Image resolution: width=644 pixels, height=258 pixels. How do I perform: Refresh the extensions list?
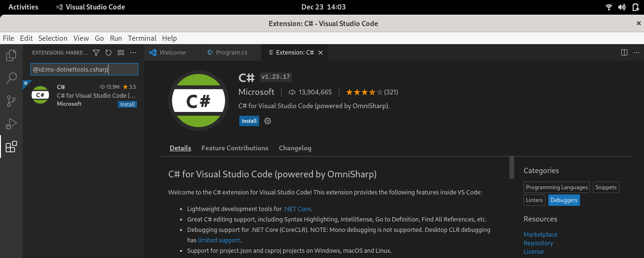coord(109,53)
